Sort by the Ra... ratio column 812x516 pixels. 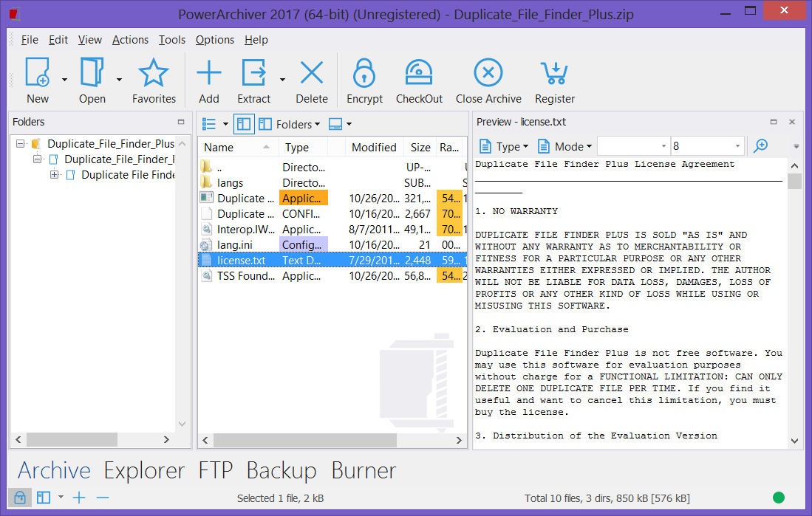tap(449, 148)
